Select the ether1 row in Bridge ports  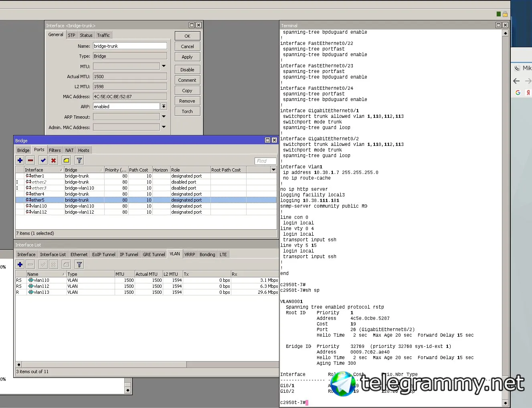146,176
